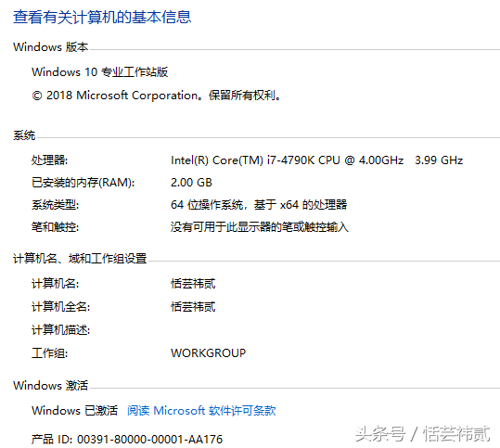500x448 pixels.
Task: Select the WORKGROUP value
Action: (x=208, y=353)
